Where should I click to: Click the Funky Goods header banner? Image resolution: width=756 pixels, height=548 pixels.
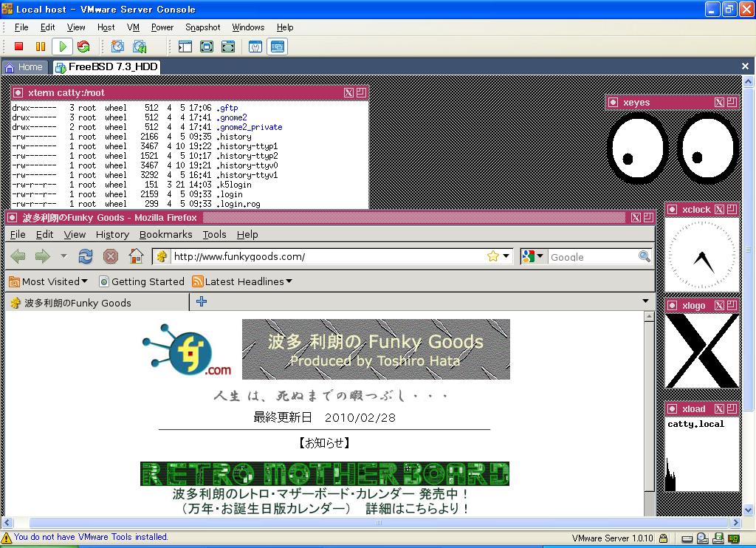tap(376, 349)
